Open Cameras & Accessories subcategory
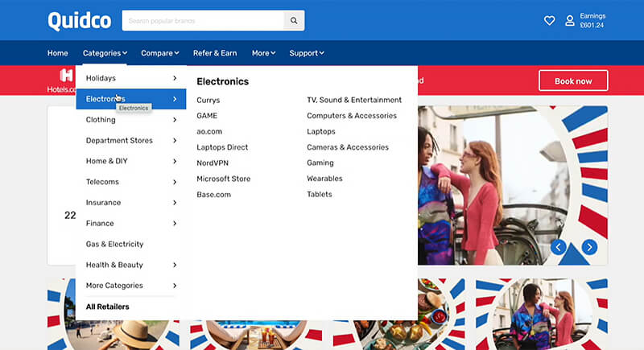The image size is (644, 350). coord(348,147)
